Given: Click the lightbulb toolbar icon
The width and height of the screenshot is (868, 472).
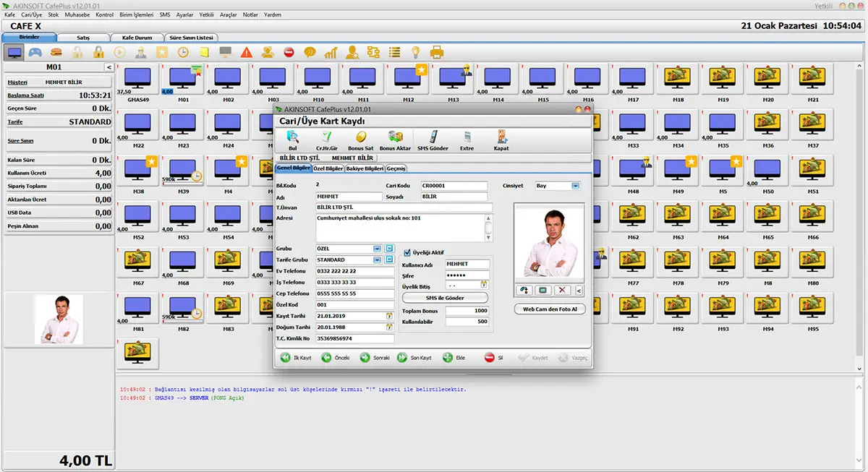Looking at the screenshot, I should click(x=416, y=52).
